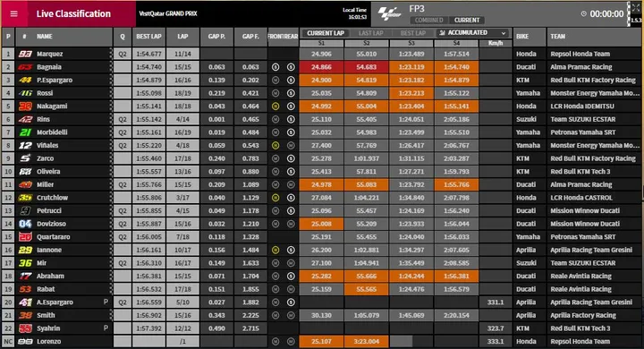The height and width of the screenshot is (349, 644).
Task: Click the rear tyre icon in Bagnaia's row
Action: (291, 67)
